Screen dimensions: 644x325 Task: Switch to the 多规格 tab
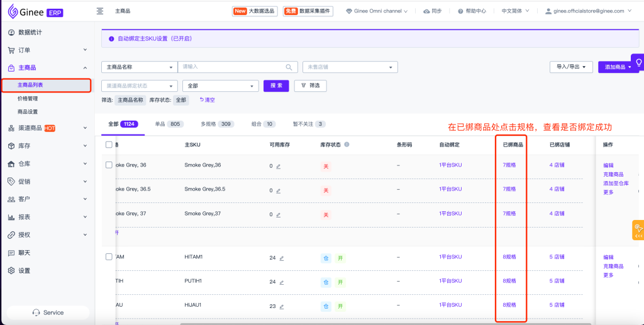[x=216, y=124]
